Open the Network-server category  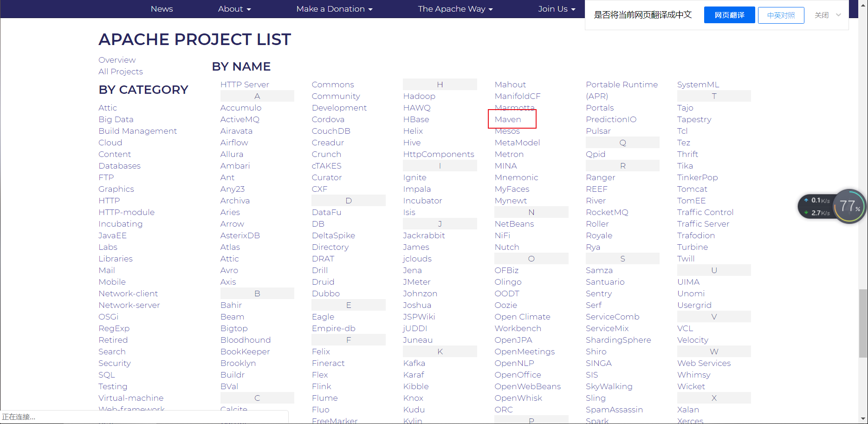pos(129,305)
